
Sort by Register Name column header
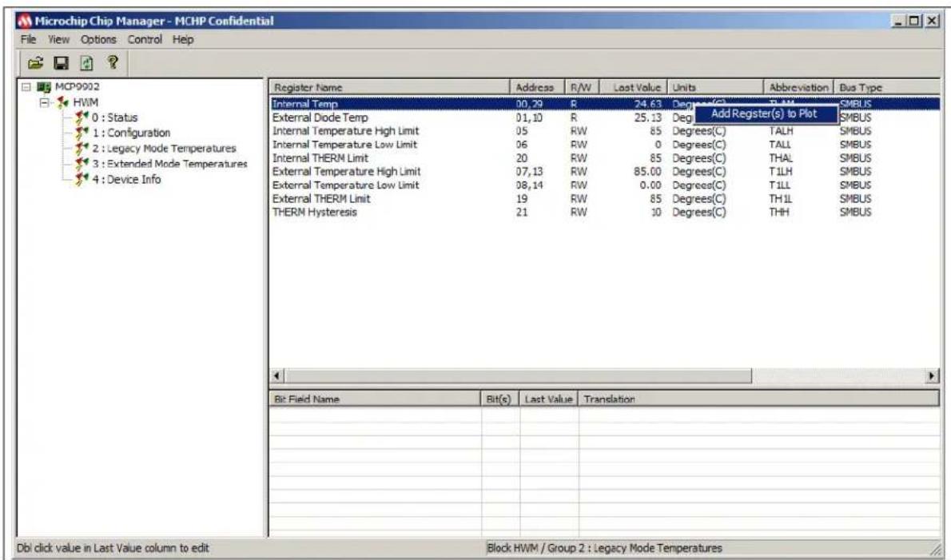(389, 88)
